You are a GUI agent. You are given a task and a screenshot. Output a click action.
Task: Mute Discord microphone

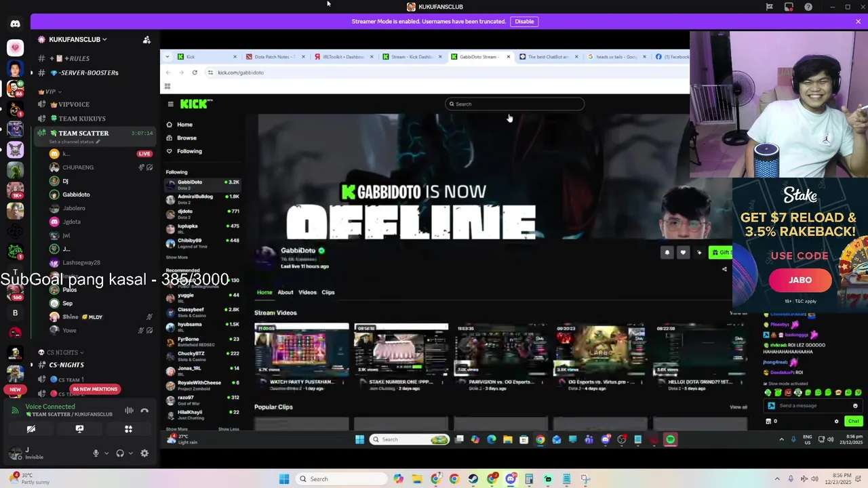96,453
